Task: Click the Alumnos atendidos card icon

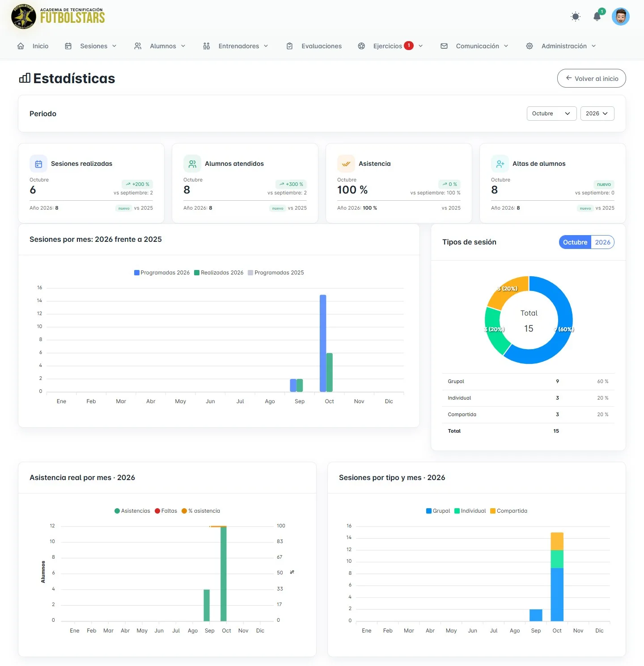Action: pos(192,164)
